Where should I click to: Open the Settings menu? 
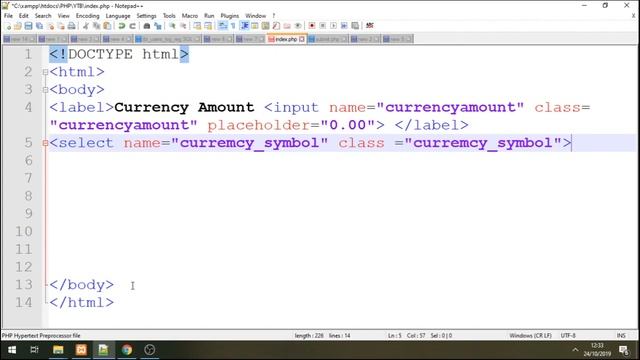click(146, 16)
